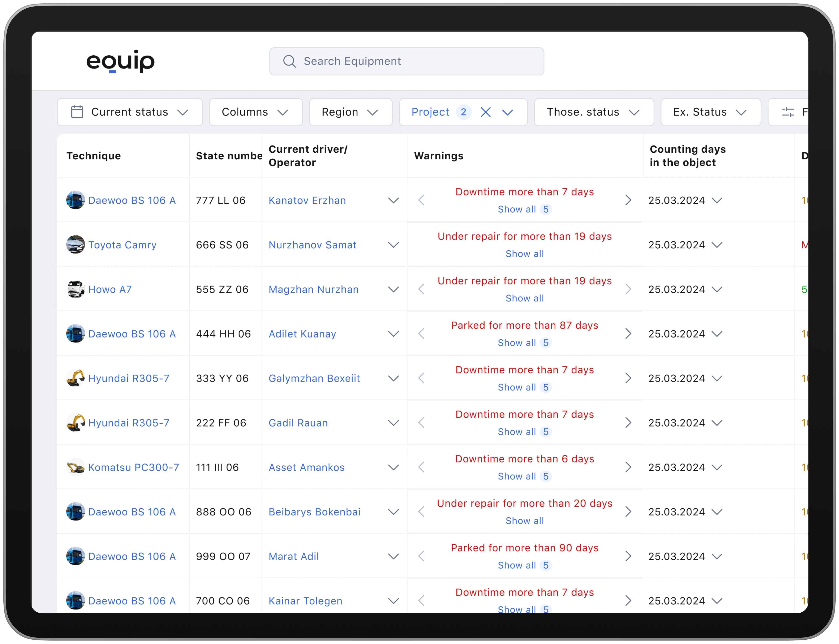Show all 5 warnings for 444 HH 06
The width and height of the screenshot is (839, 644).
click(524, 342)
